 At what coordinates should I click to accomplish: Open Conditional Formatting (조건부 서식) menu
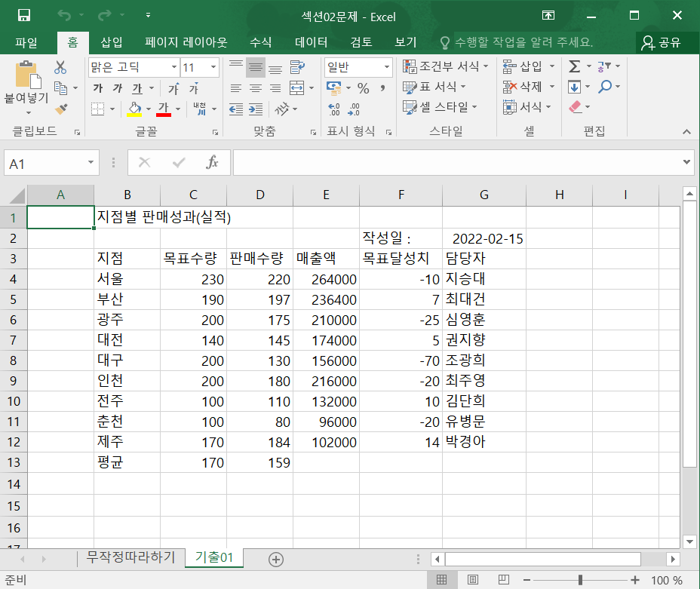click(x=445, y=66)
